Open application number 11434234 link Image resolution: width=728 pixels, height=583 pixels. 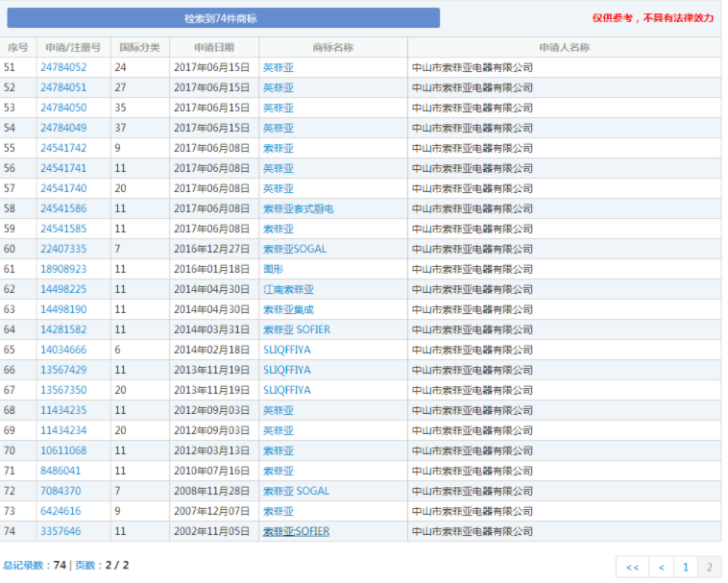click(x=63, y=430)
